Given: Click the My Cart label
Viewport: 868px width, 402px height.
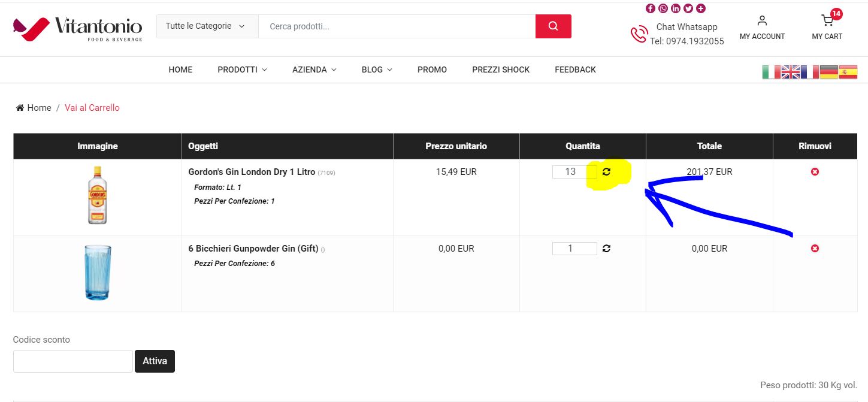Looking at the screenshot, I should pos(827,37).
